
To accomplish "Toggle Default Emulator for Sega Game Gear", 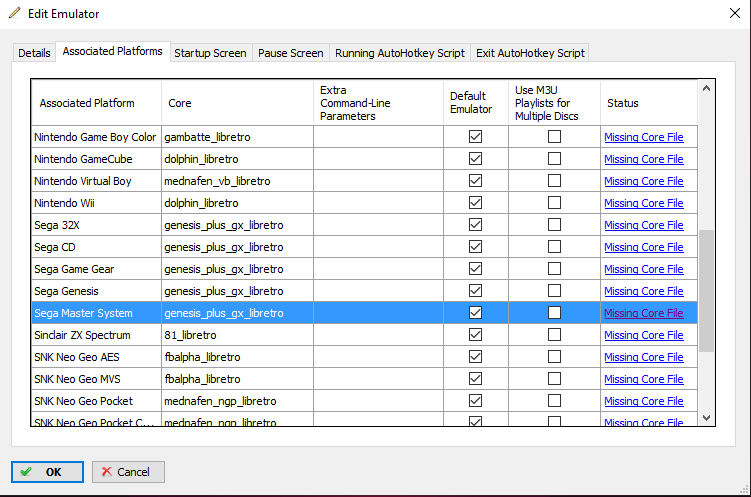I will [476, 269].
